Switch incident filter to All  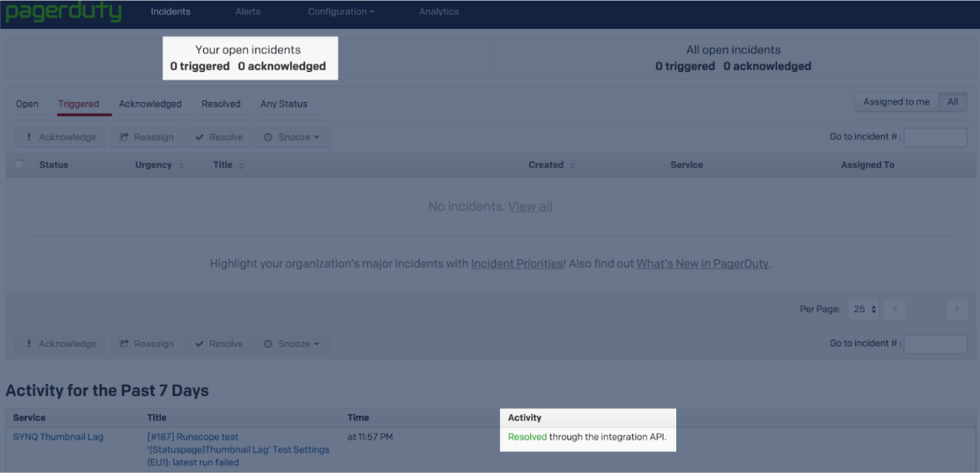953,101
